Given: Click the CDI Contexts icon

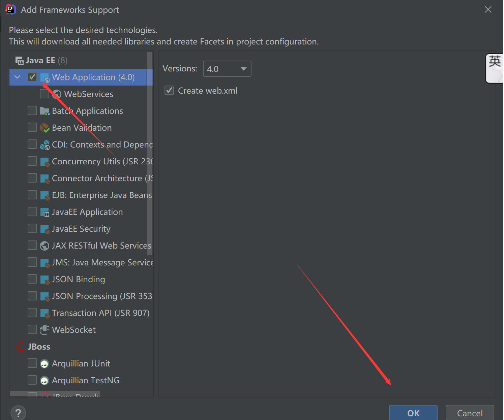Looking at the screenshot, I should (45, 145).
